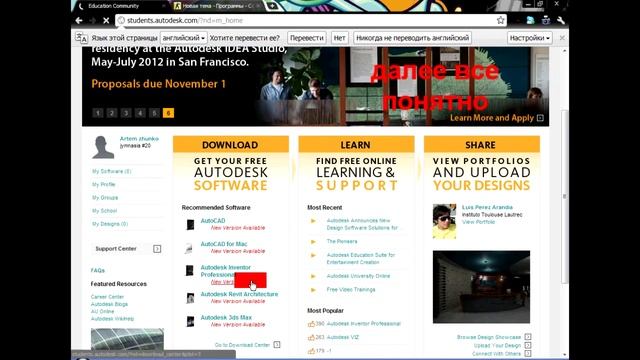
Task: Stop page loading with the X button
Action: pos(106,20)
